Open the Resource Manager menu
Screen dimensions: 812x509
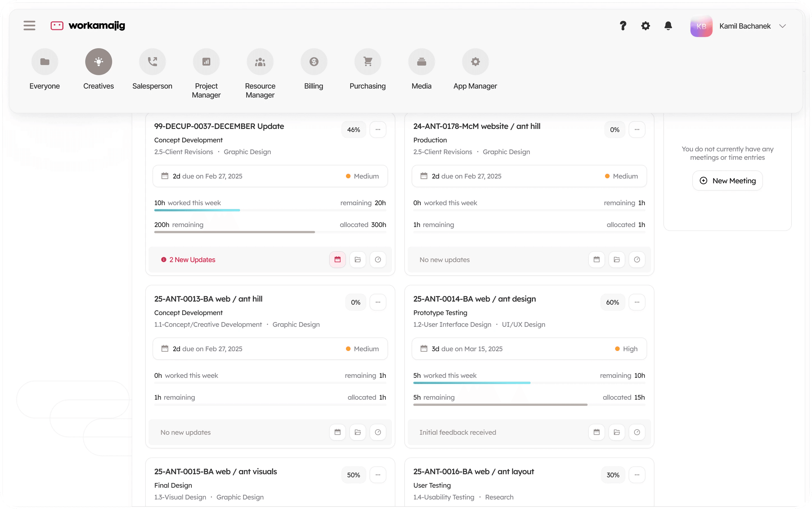point(260,74)
